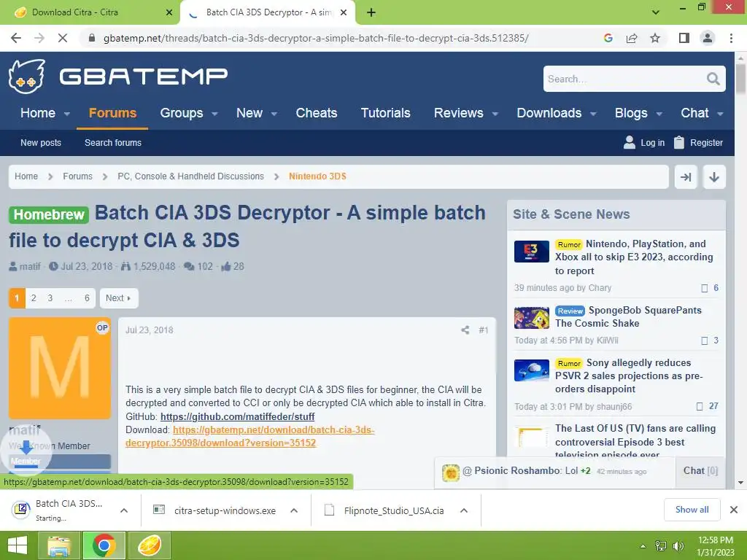
Task: Open the Chat [0] panel button
Action: click(700, 471)
